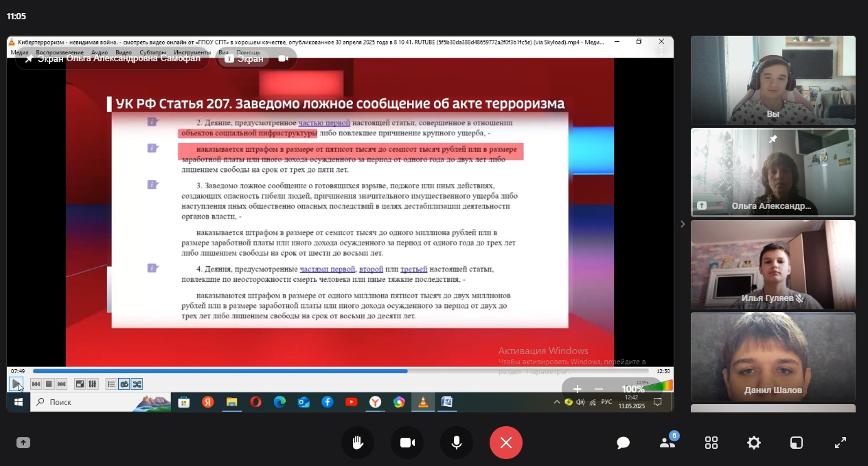Click screen-share badge on Ольга's tile
The width and height of the screenshot is (868, 466).
click(702, 206)
